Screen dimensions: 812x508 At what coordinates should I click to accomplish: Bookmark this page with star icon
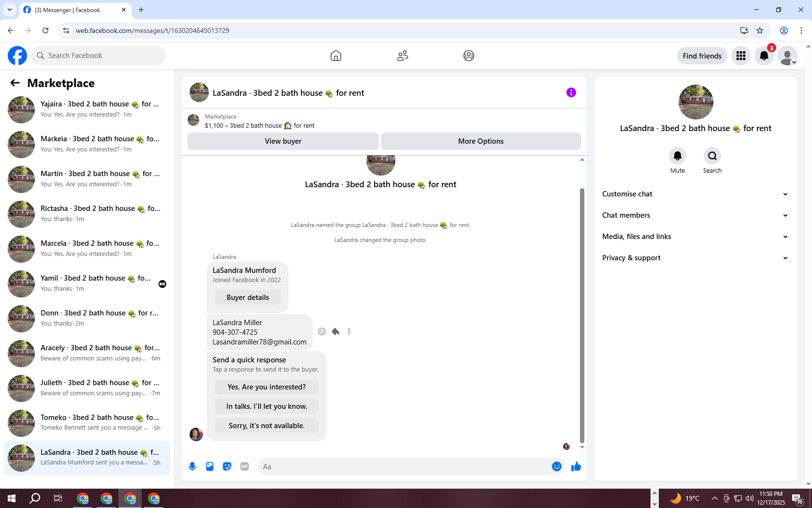click(760, 30)
